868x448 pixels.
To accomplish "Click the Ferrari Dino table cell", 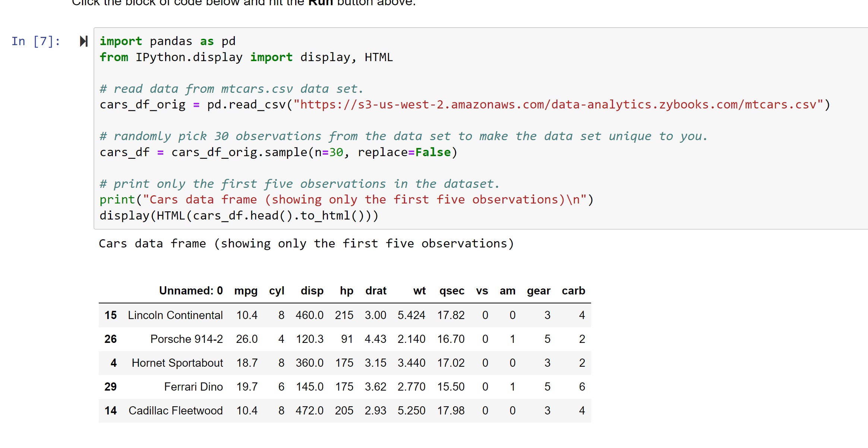I will point(193,387).
